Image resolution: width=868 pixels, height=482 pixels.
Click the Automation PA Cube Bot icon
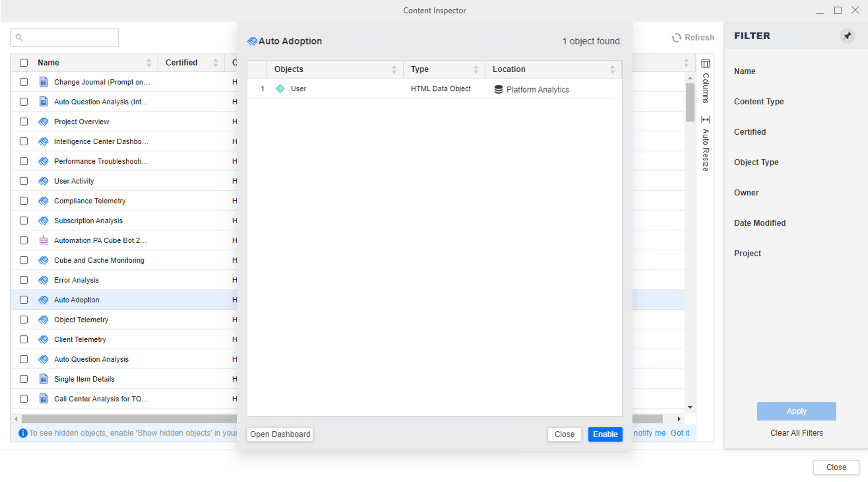(x=44, y=240)
